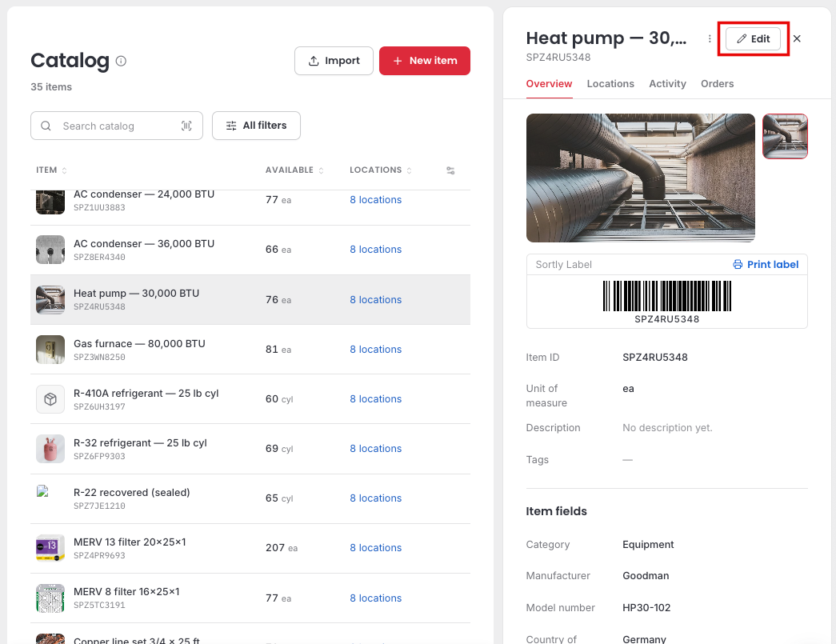Click the barcode scan icon in search box

pyautogui.click(x=186, y=126)
